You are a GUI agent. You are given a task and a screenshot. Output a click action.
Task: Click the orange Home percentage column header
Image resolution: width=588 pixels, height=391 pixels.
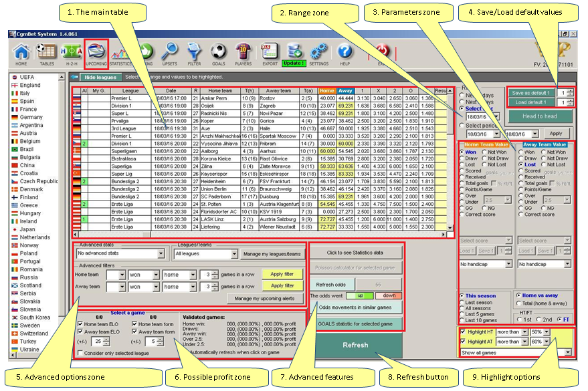point(327,91)
